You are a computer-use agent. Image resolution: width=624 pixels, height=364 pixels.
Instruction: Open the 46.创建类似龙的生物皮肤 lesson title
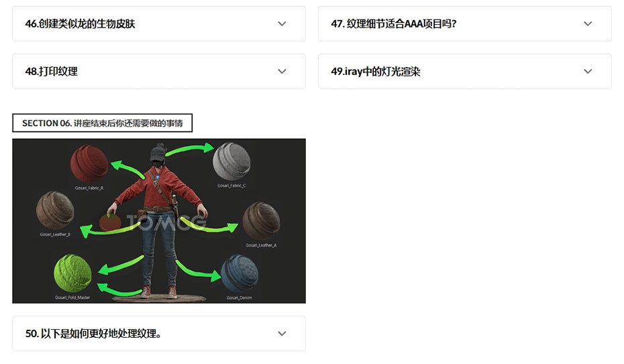80,24
